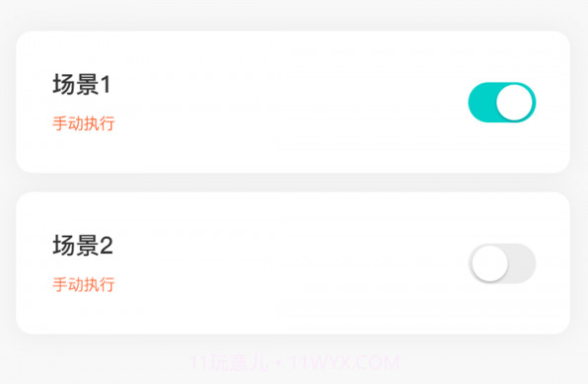This screenshot has height=384, width=588.
Task: Enable the 场景2 switch
Action: pos(502,264)
